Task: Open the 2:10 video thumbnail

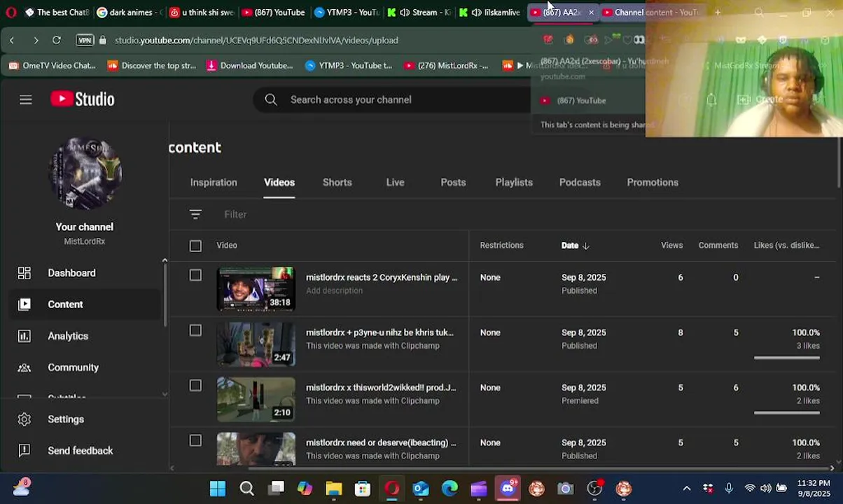Action: point(256,399)
